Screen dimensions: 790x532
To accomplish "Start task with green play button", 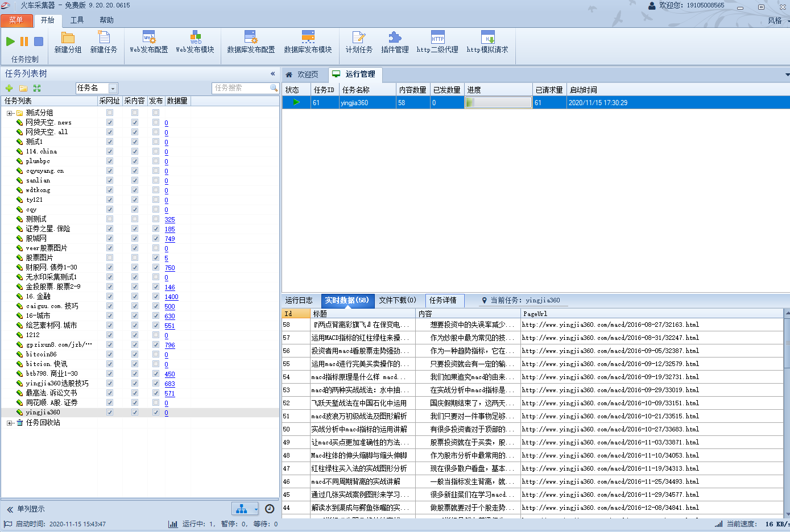I will coord(10,41).
